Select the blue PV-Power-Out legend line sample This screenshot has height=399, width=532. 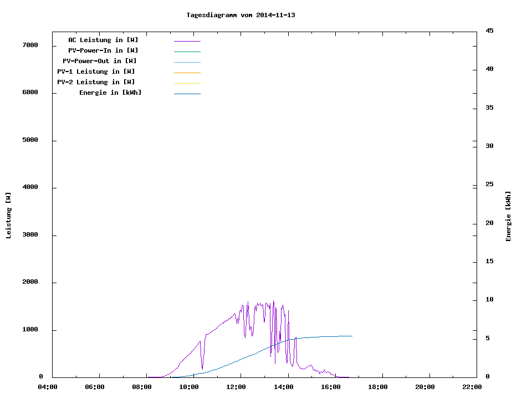pyautogui.click(x=187, y=62)
